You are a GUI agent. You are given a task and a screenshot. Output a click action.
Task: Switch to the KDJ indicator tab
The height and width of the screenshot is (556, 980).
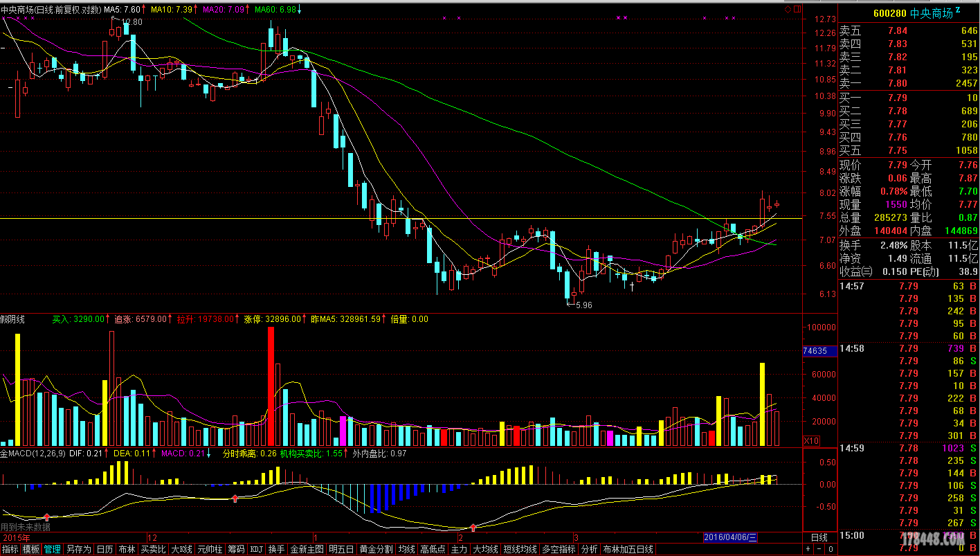pyautogui.click(x=257, y=549)
